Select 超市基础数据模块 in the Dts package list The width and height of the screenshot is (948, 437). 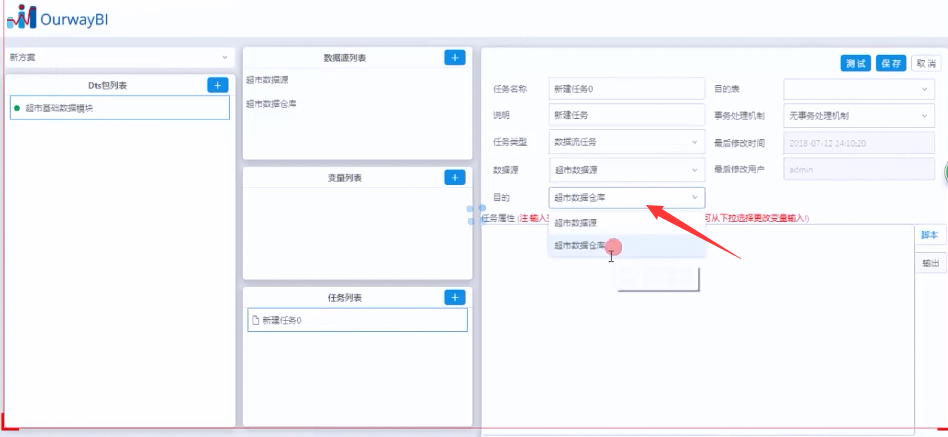pos(120,108)
